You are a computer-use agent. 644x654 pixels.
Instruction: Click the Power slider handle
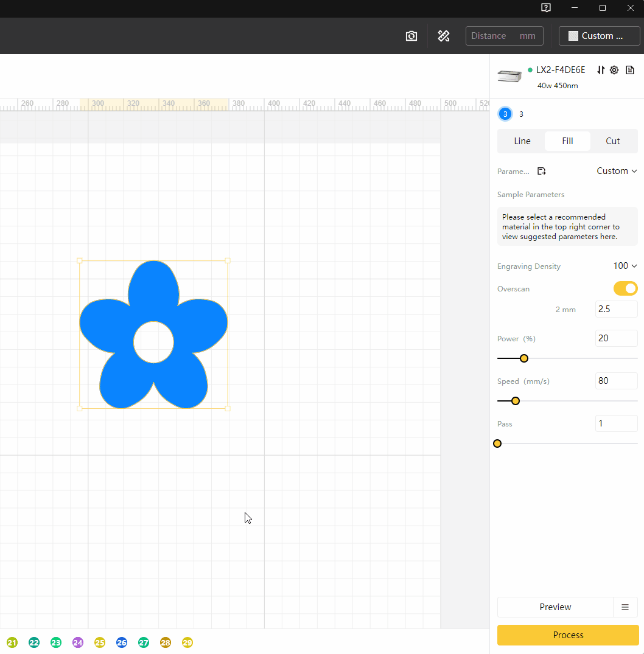coord(524,358)
